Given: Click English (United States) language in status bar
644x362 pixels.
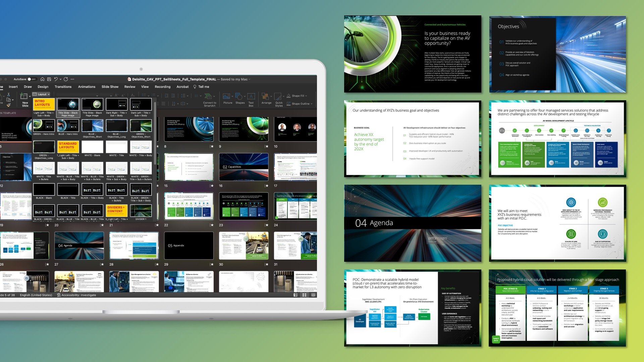Looking at the screenshot, I should coord(36,295).
